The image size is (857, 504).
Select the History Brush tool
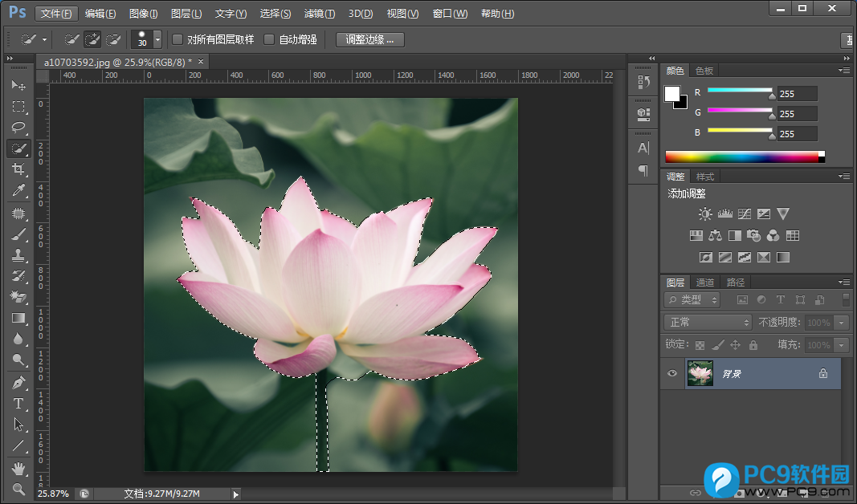[18, 276]
